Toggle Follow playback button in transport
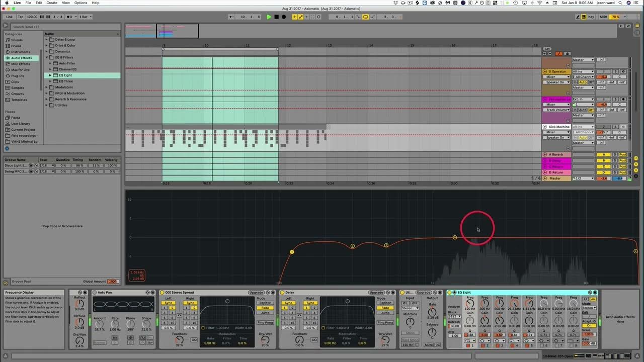Image resolution: width=644 pixels, height=362 pixels. 231,17
